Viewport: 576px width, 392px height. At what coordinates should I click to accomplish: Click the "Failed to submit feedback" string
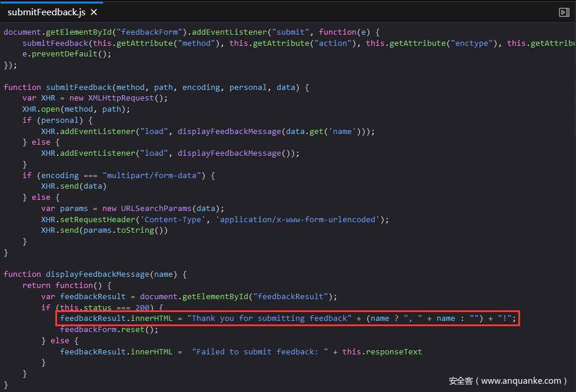coord(259,351)
